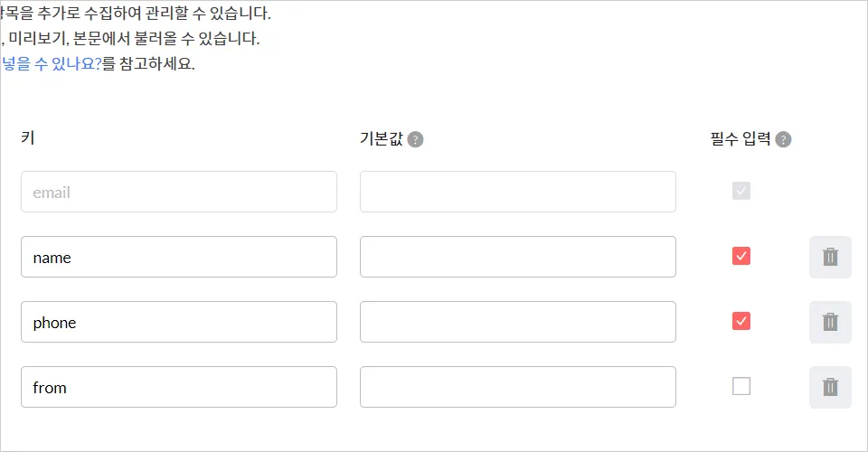This screenshot has height=452, width=868.
Task: Click the from key input field
Action: pyautogui.click(x=179, y=387)
